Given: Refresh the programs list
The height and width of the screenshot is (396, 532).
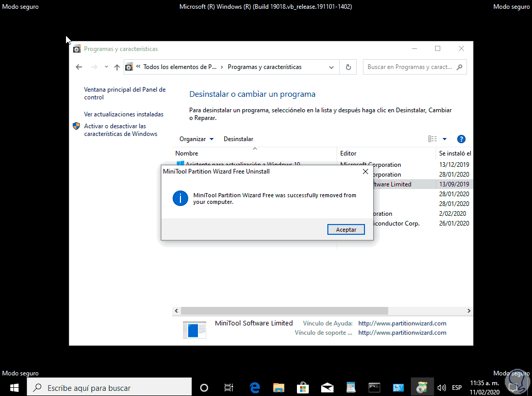Looking at the screenshot, I should [x=348, y=67].
